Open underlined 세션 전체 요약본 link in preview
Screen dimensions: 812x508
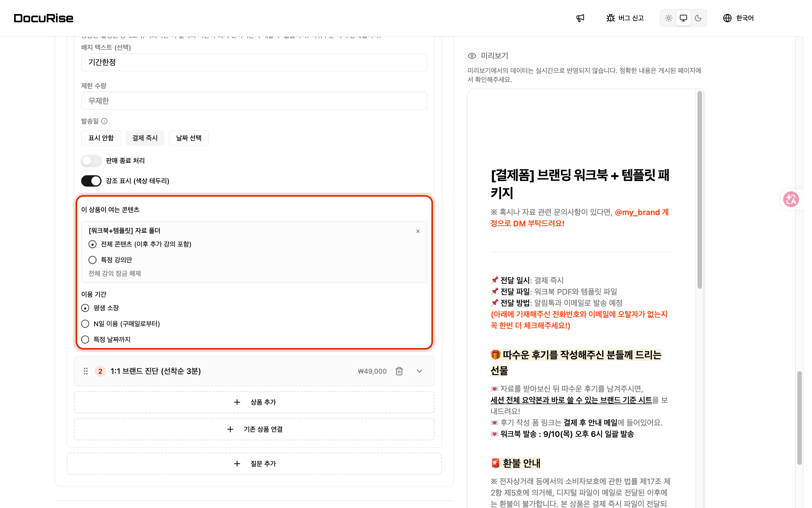(x=571, y=400)
